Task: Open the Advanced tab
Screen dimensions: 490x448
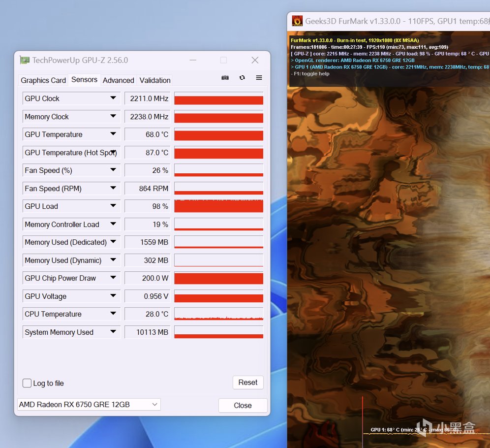Action: pyautogui.click(x=119, y=80)
